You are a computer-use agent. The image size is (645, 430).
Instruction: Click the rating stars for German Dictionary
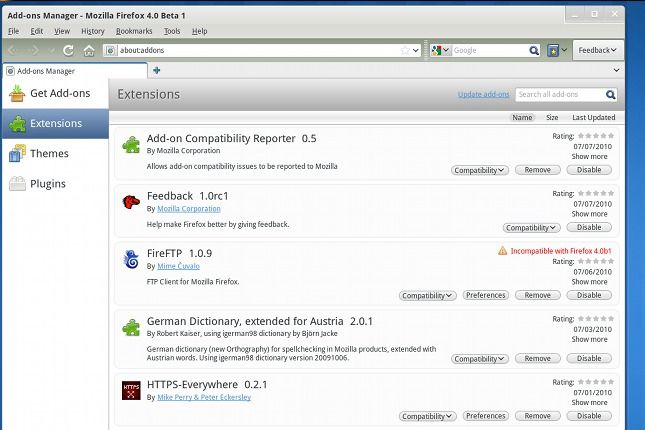(596, 318)
